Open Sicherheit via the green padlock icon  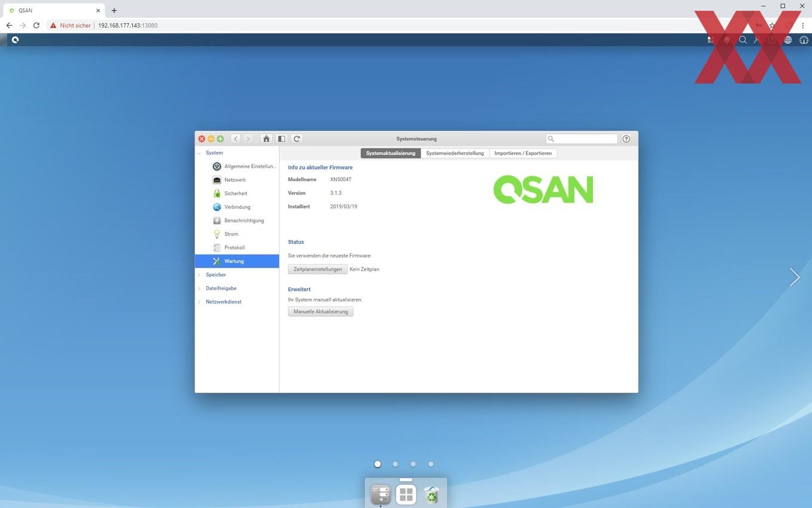[217, 194]
